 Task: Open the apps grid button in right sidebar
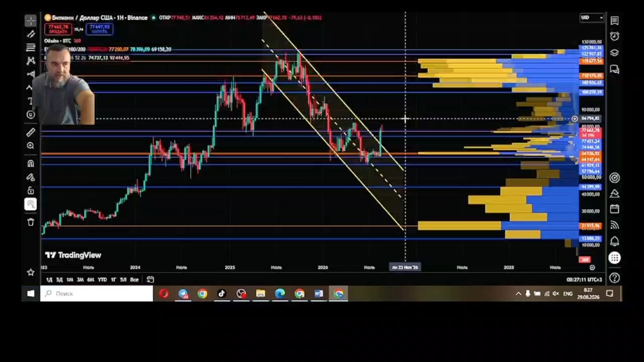(x=614, y=258)
